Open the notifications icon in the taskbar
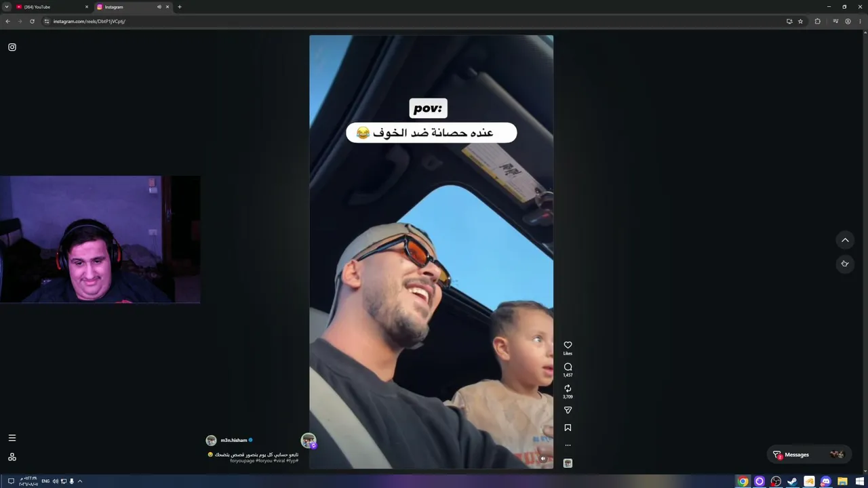 (11, 481)
